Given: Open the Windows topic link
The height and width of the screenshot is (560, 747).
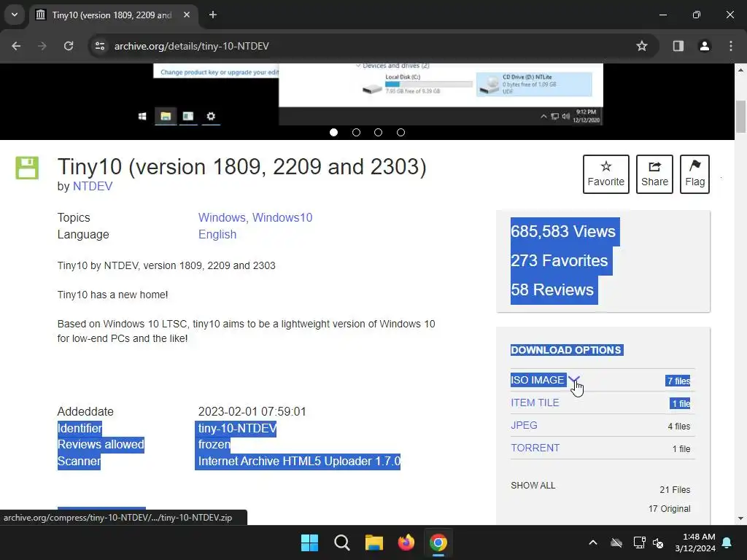Looking at the screenshot, I should click(x=222, y=217).
